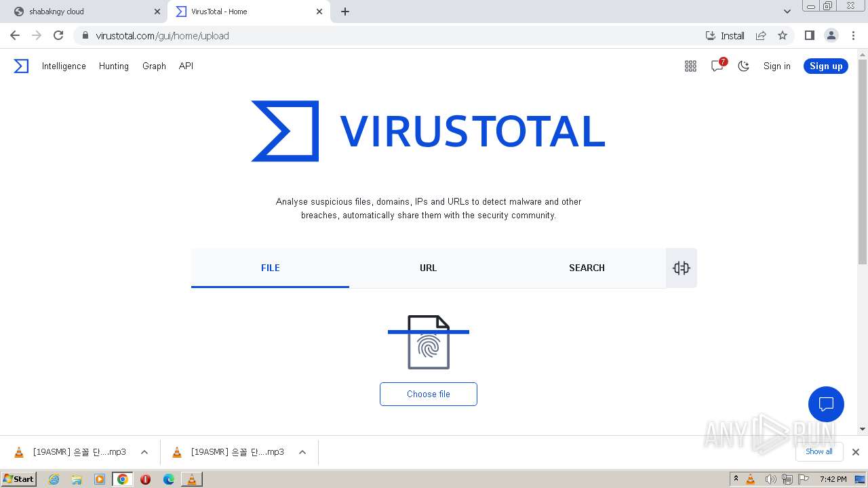This screenshot has width=868, height=488.
Task: Close the VirusTotal - Home tab
Action: tap(319, 12)
